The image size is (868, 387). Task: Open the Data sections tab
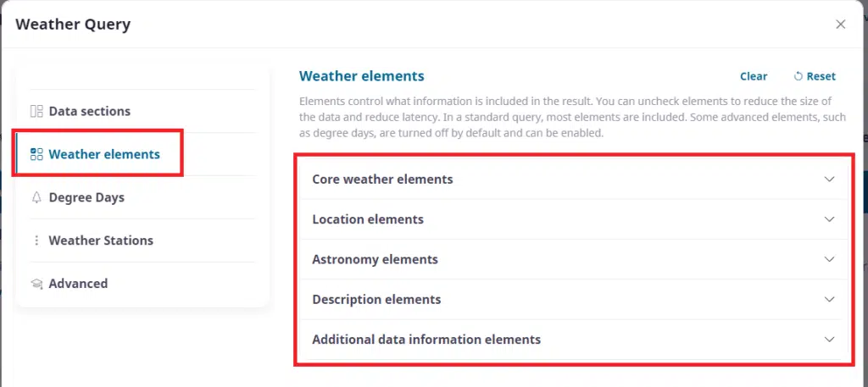pyautogui.click(x=89, y=111)
